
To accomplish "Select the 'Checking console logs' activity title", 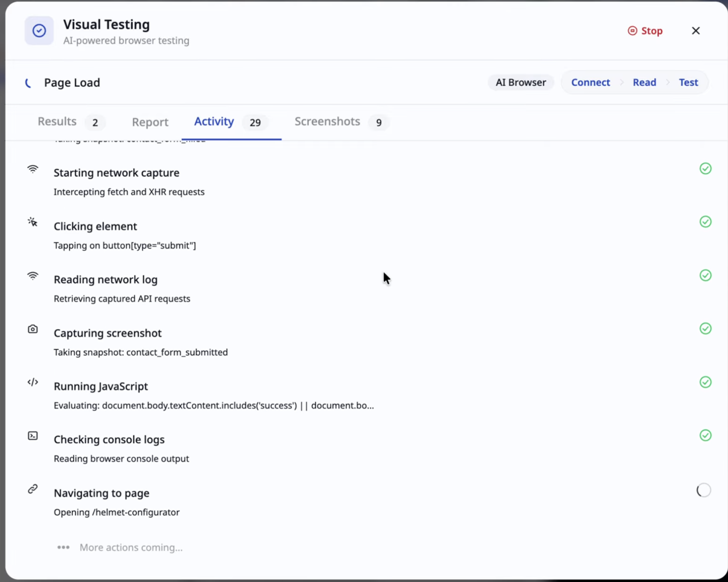I will 109,440.
